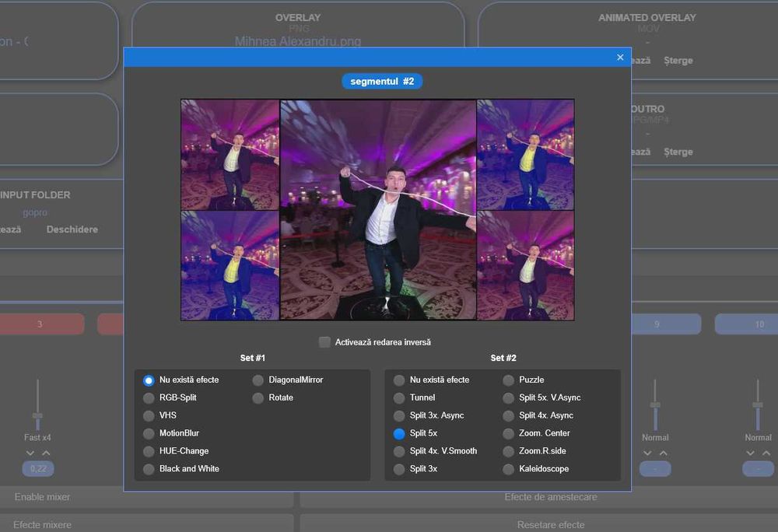Click the large center preview image
The image size is (778, 532).
coord(378,210)
